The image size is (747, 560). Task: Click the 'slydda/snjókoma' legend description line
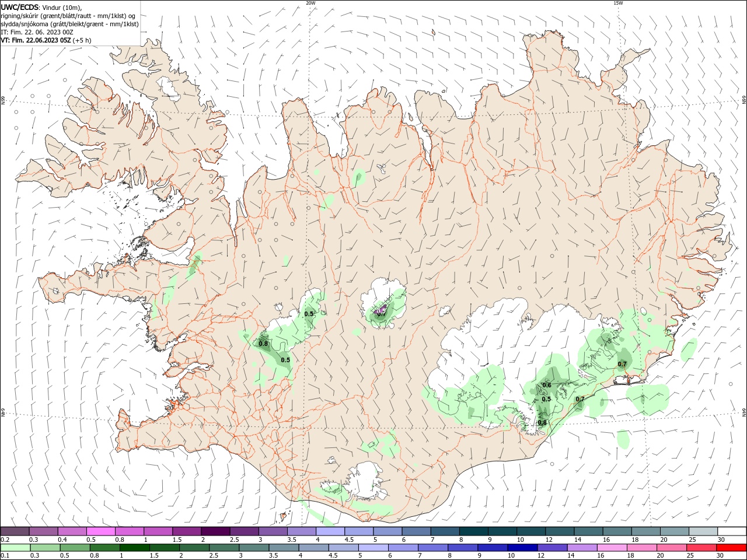(70, 24)
